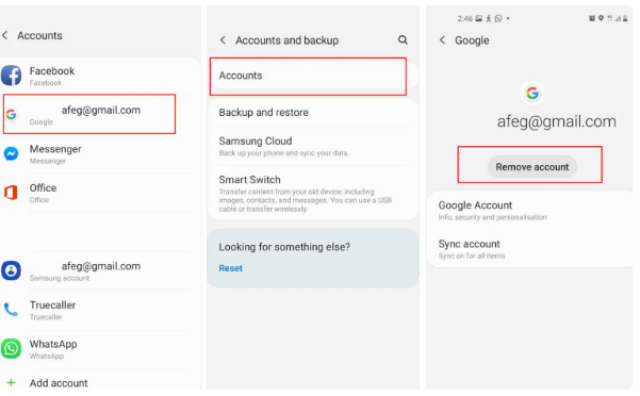Click the Remove account button

coord(532,167)
